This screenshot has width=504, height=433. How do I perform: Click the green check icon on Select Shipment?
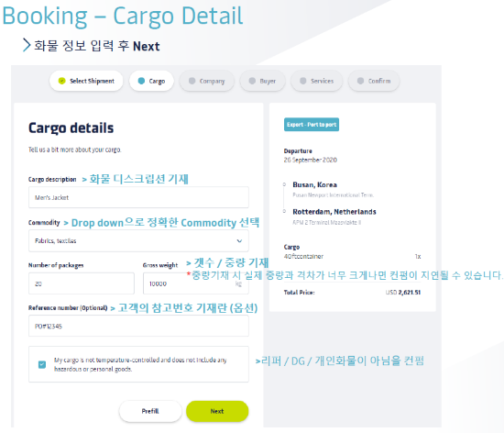click(61, 81)
